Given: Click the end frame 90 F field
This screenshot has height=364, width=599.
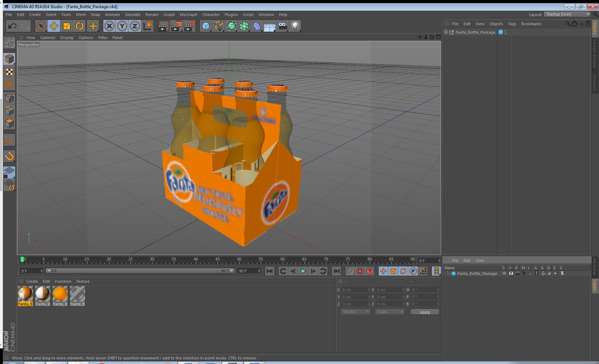Looking at the screenshot, I should pyautogui.click(x=249, y=271).
